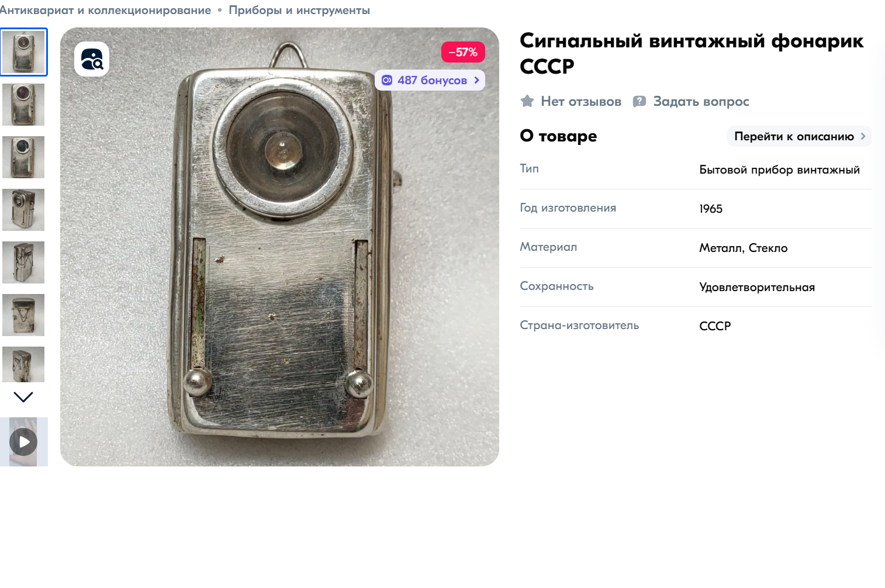Select the sixth thumbnail showing back side

tap(23, 315)
